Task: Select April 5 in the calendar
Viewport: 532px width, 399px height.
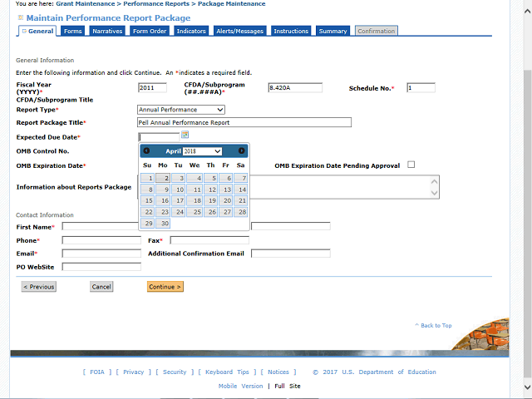Action: [210, 178]
